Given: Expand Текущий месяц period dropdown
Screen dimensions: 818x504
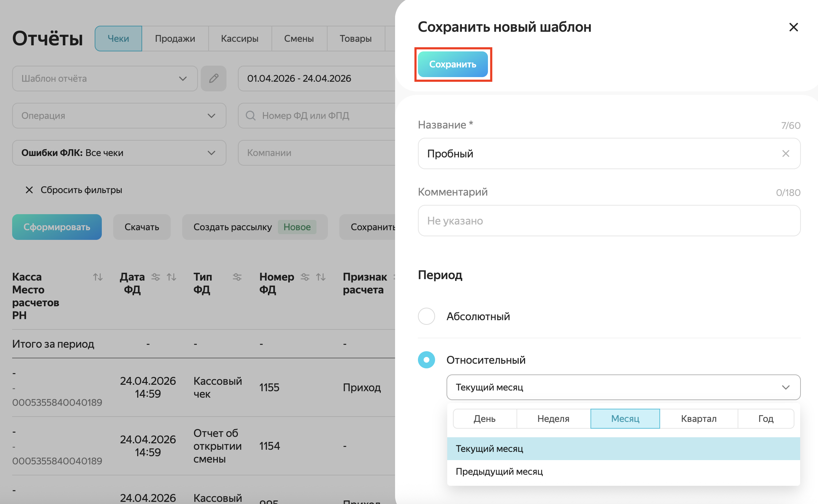Looking at the screenshot, I should click(623, 387).
